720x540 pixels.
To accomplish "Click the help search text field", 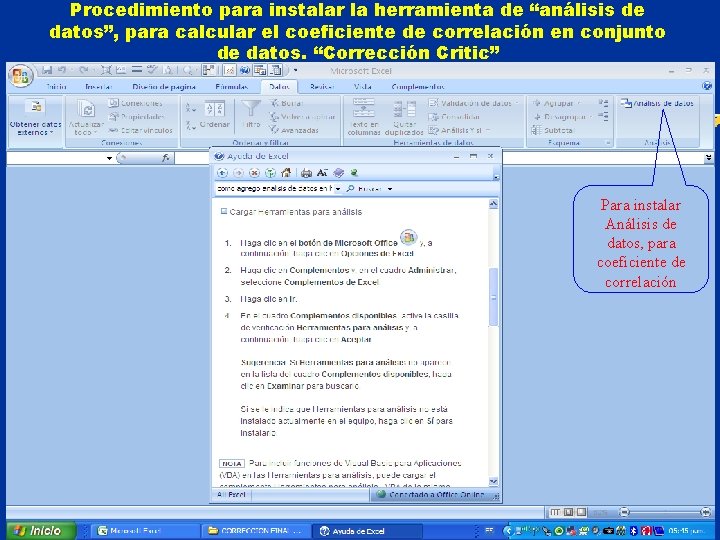I will tap(274, 188).
